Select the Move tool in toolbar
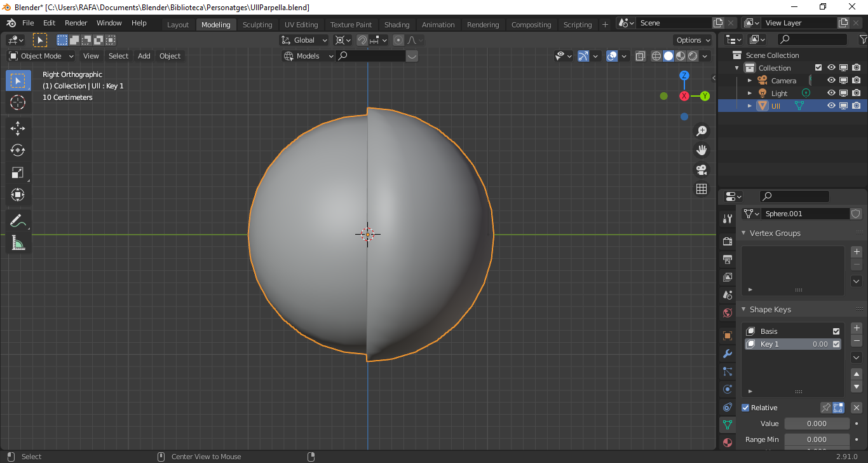 pos(18,128)
